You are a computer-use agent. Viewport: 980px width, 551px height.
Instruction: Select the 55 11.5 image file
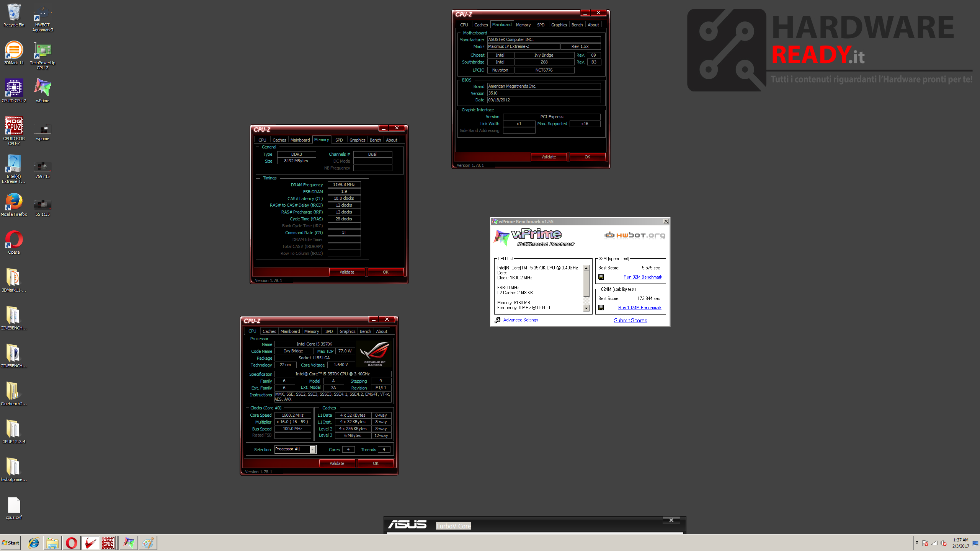click(x=42, y=207)
